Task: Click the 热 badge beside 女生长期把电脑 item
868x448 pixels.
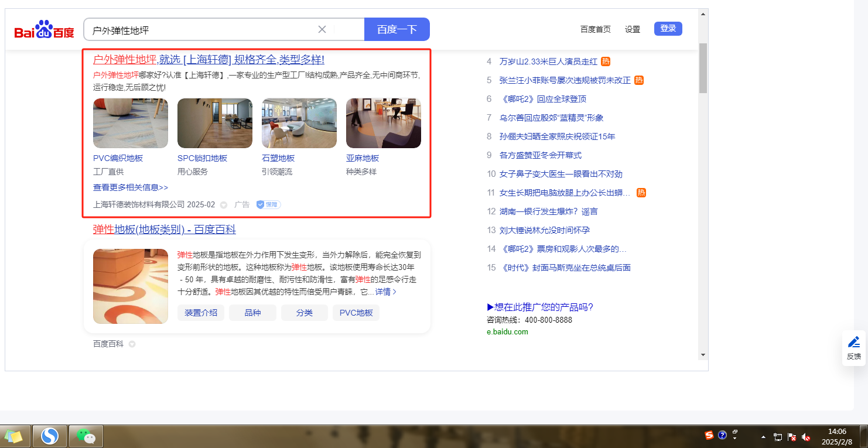Action: point(641,193)
